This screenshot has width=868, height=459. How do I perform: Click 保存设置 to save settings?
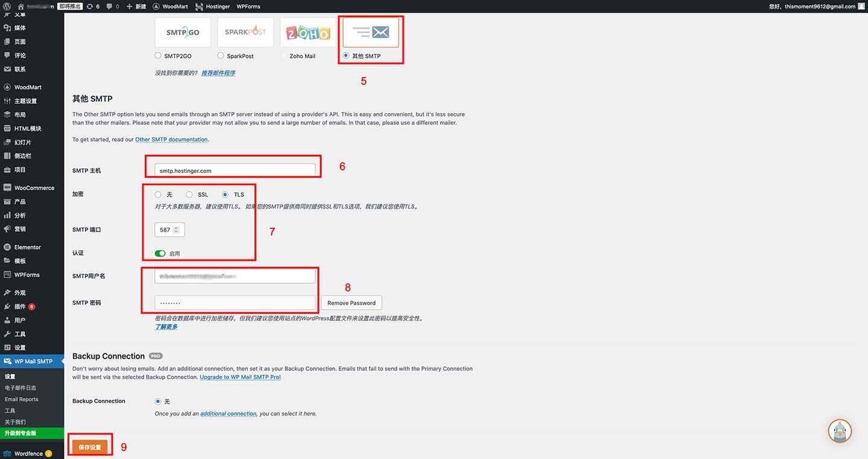[89, 447]
